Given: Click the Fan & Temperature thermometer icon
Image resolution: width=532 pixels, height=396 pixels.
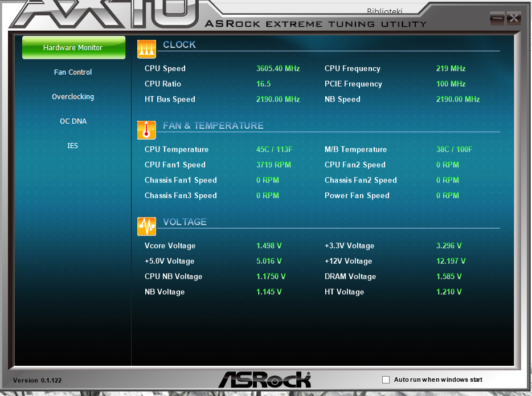Looking at the screenshot, I should (x=146, y=130).
